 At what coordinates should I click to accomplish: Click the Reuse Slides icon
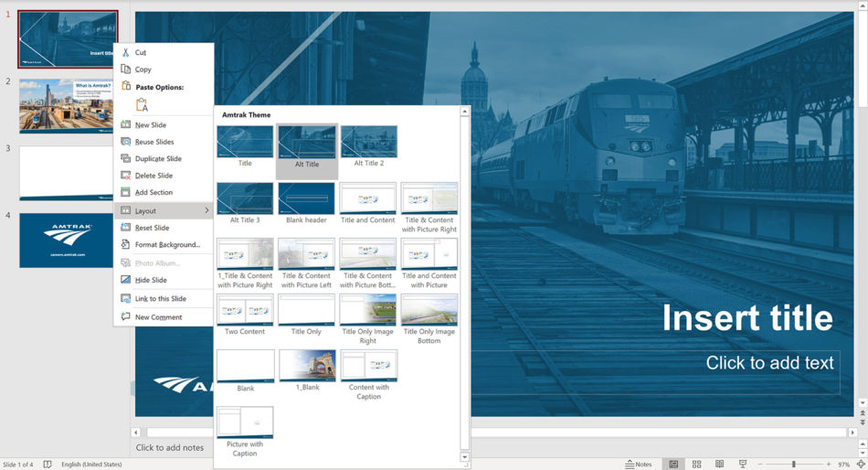(126, 142)
